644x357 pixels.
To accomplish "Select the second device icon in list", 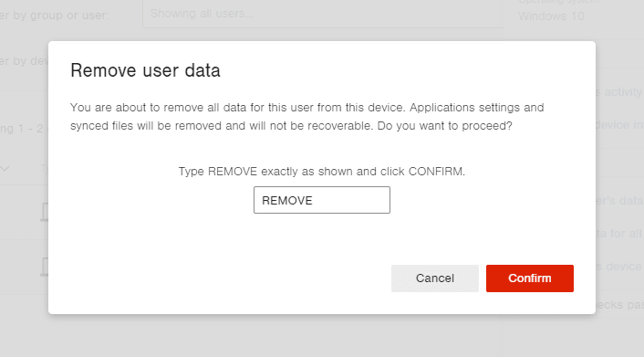I will [45, 267].
